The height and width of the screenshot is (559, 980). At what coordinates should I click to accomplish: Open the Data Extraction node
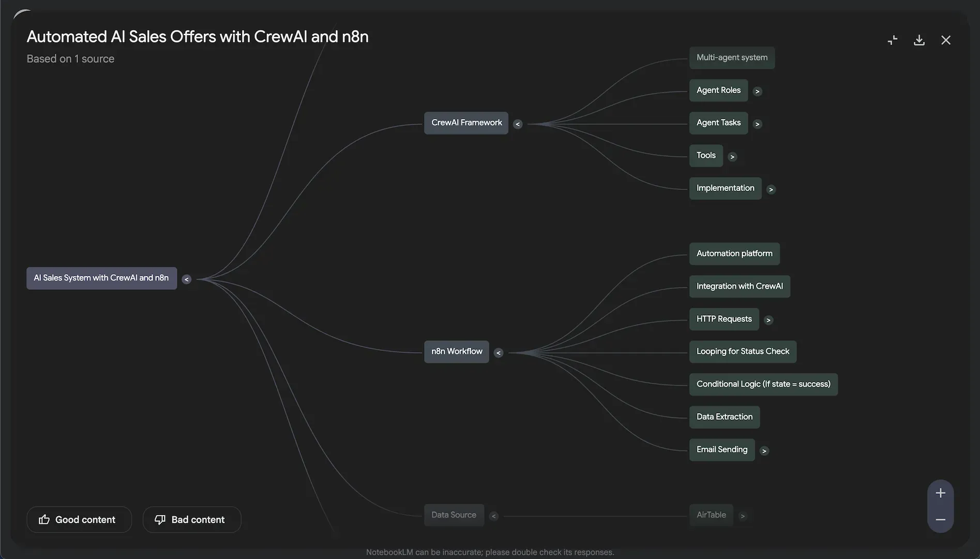click(725, 417)
